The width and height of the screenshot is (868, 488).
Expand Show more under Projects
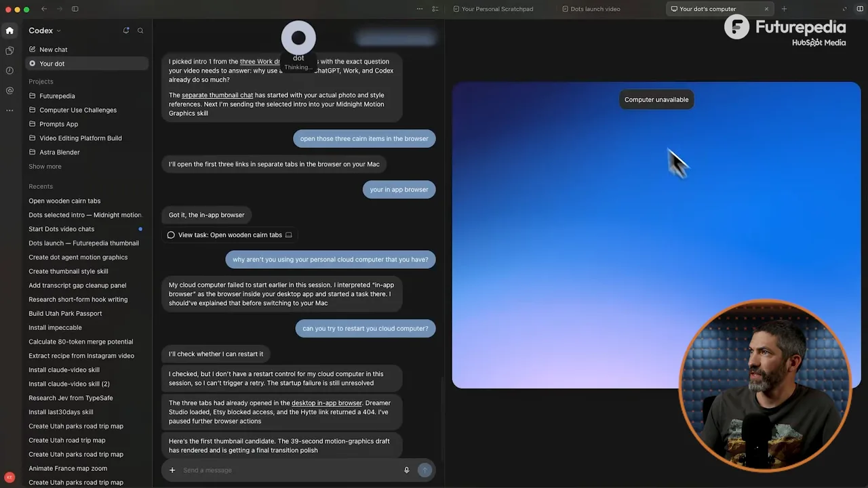click(x=45, y=166)
